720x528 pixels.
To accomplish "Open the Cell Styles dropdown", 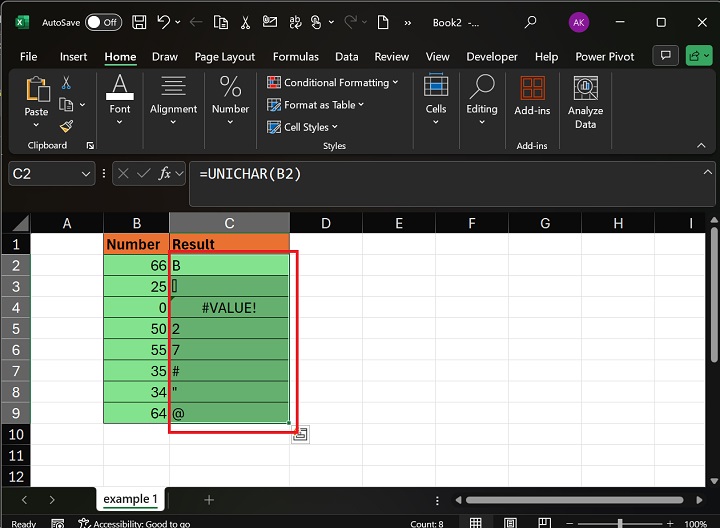I will pos(303,127).
